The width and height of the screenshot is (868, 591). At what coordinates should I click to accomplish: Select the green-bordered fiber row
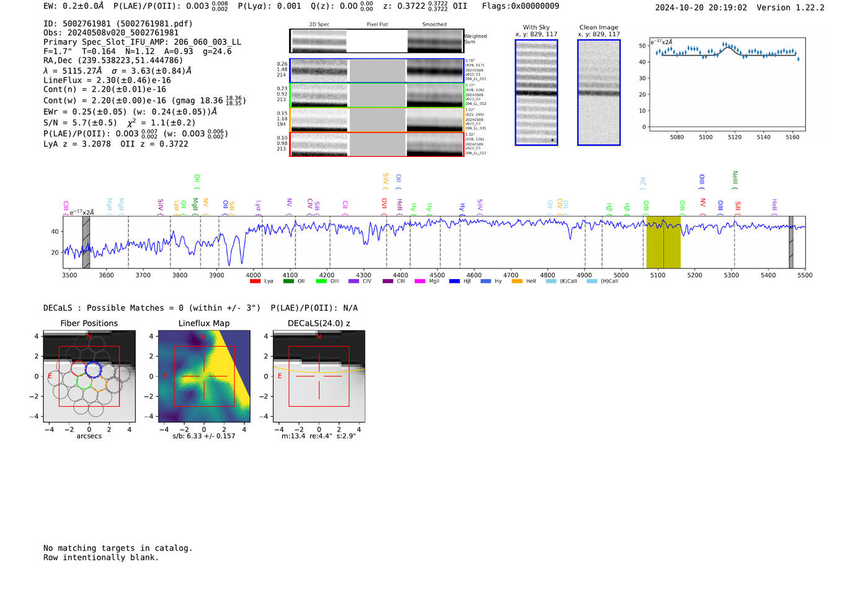coord(376,96)
